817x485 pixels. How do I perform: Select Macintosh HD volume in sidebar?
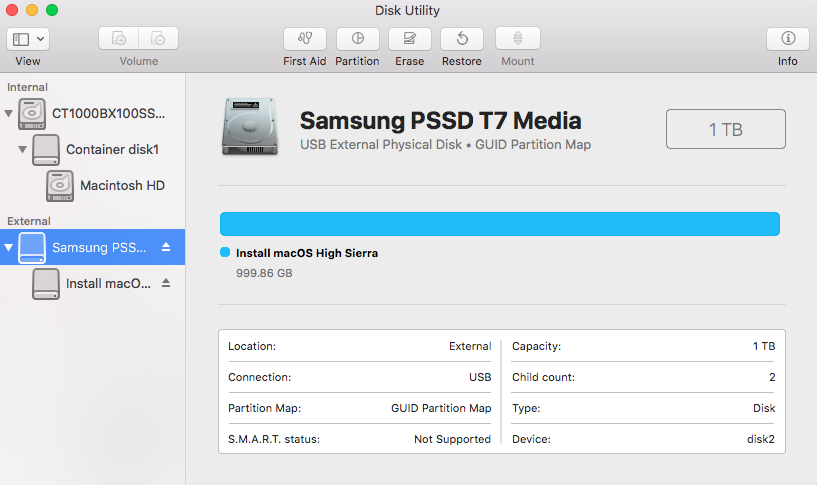coord(122,185)
